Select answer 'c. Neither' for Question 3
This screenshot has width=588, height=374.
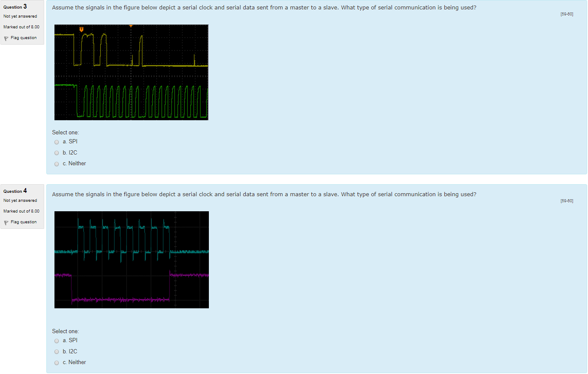(x=56, y=164)
